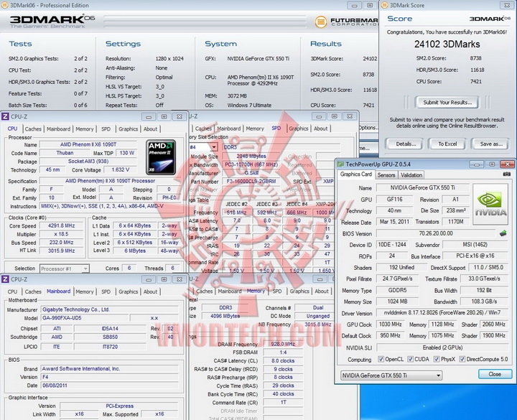Open the Mainboard tab in CPU-Z processor window
This screenshot has width=517, height=420.
[x=58, y=129]
